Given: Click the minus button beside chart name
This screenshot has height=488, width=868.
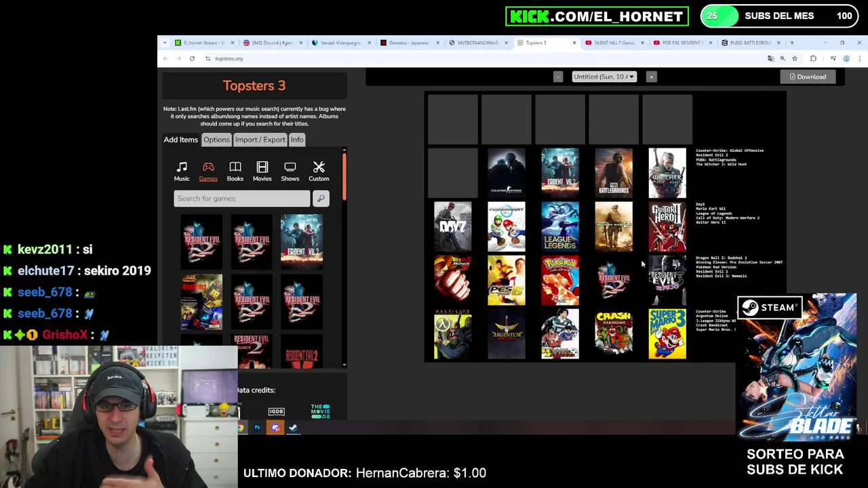Looking at the screenshot, I should 558,77.
